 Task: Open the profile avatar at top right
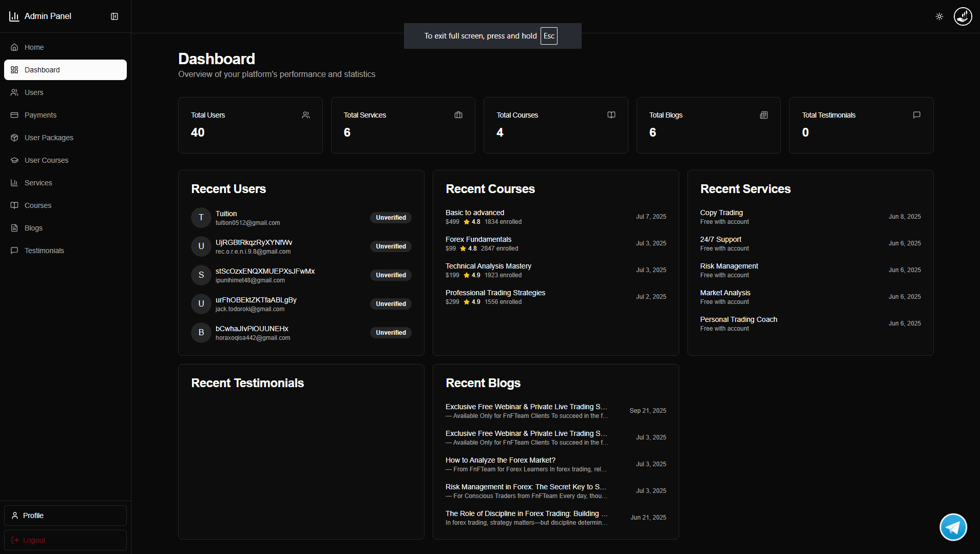click(963, 16)
